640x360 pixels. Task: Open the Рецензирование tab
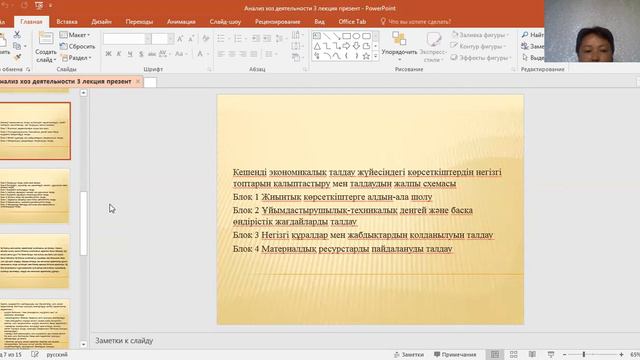pyautogui.click(x=278, y=22)
